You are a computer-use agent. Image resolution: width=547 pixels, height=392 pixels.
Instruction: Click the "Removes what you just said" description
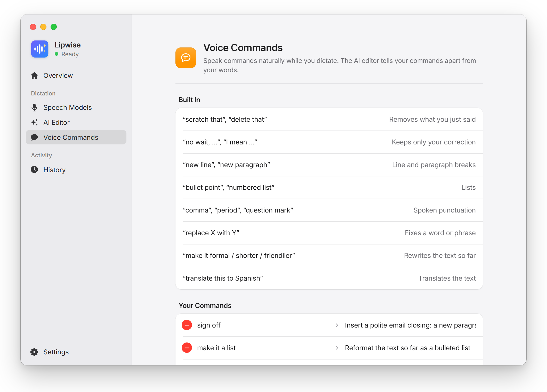[432, 119]
